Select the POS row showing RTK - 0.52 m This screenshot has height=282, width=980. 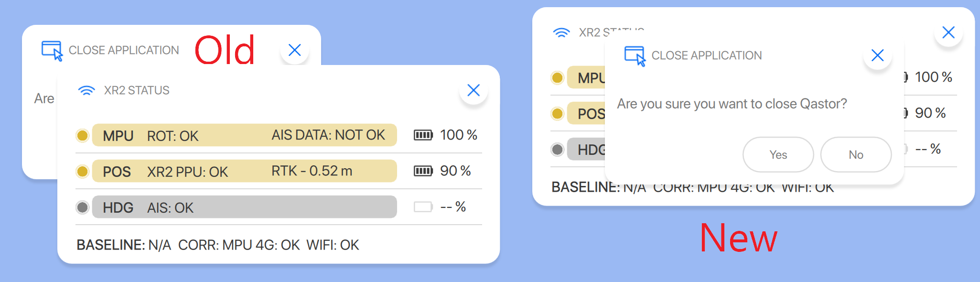(244, 171)
